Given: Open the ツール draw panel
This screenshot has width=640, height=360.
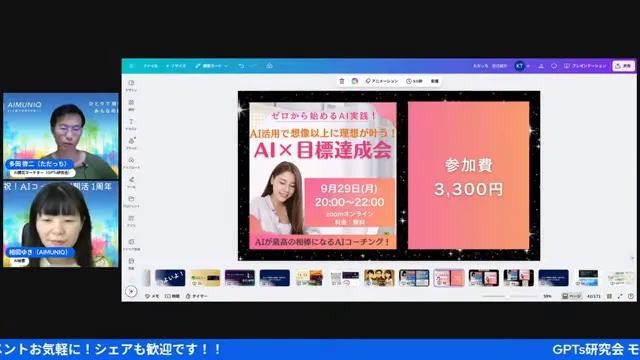Looking at the screenshot, I should click(x=131, y=182).
